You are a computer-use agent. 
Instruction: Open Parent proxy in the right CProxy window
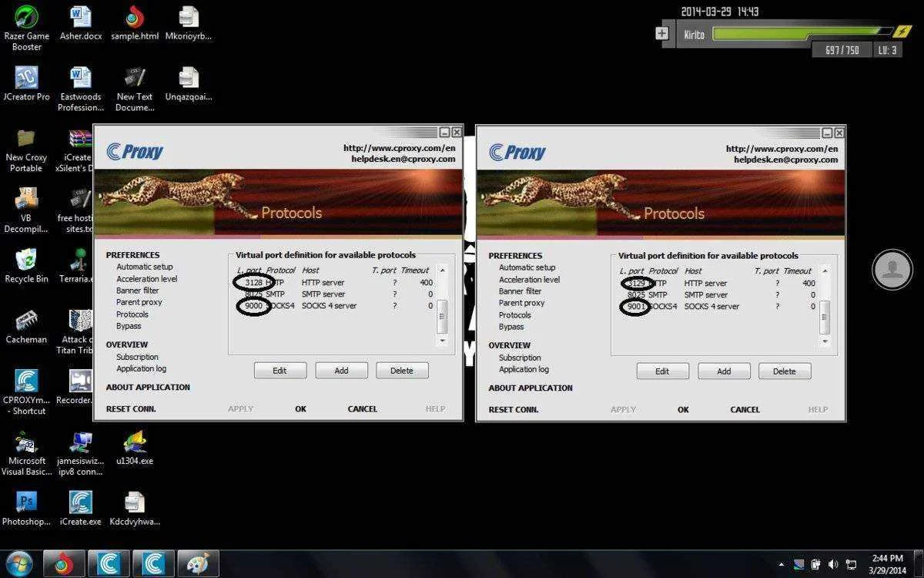[x=522, y=303]
